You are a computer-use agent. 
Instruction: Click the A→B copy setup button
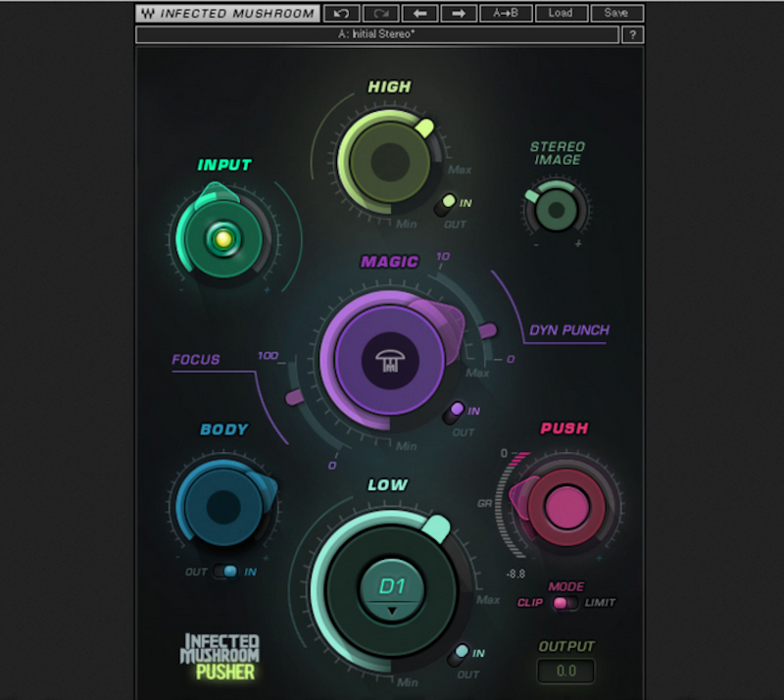coord(506,13)
